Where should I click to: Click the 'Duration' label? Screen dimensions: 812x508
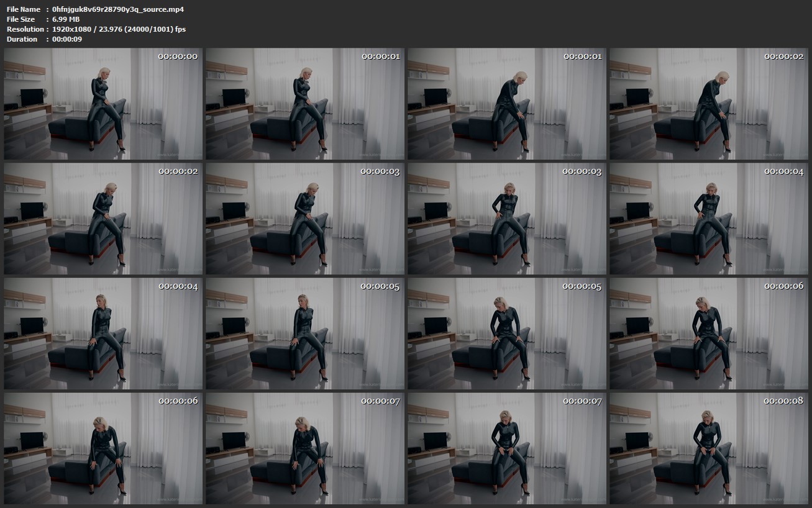click(x=22, y=39)
